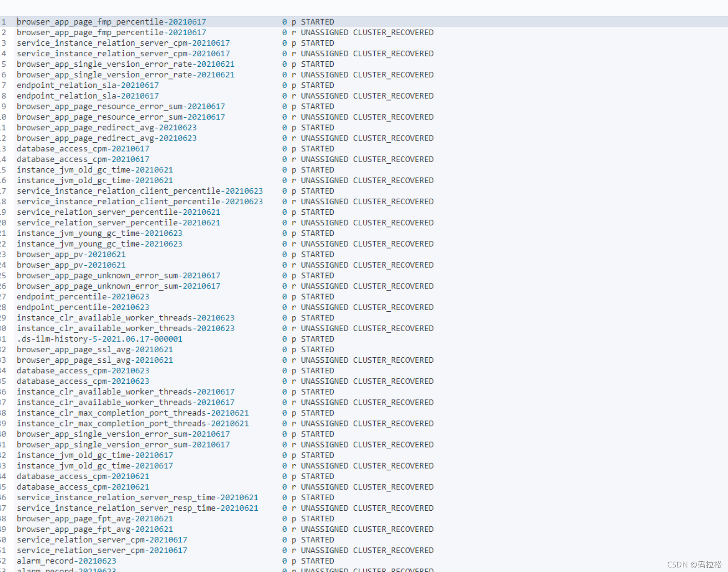Image resolution: width=728 pixels, height=572 pixels.
Task: Click CLUSTER_RECOVERED on the browser_app_single_version_error_rate-20210621 row
Action: tap(393, 75)
